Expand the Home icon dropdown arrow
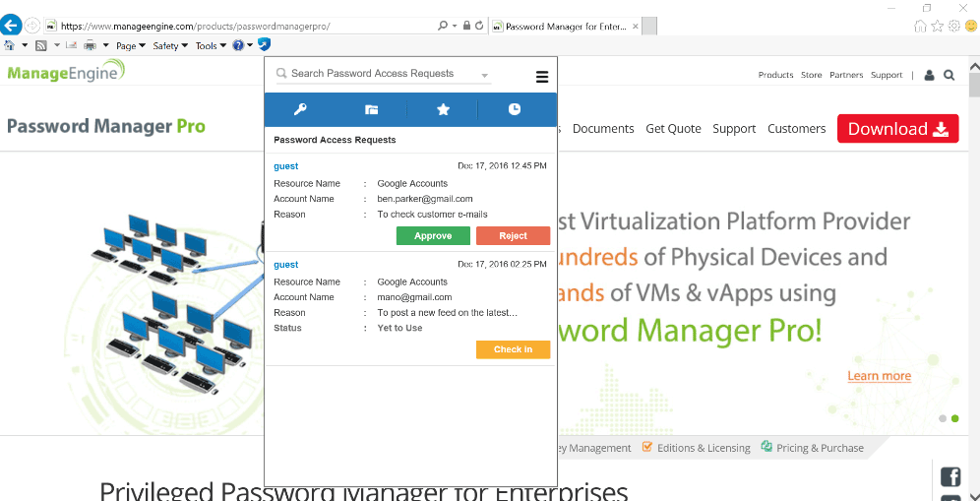980x501 pixels. [x=25, y=45]
